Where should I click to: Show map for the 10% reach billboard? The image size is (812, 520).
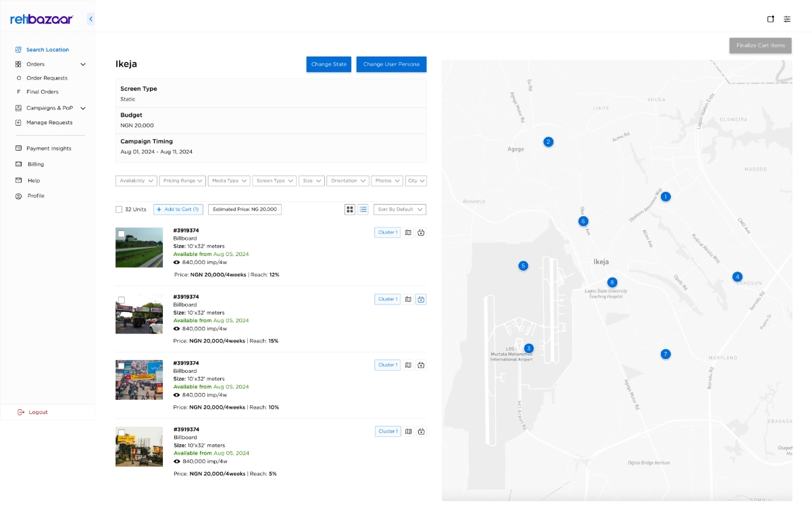[408, 365]
